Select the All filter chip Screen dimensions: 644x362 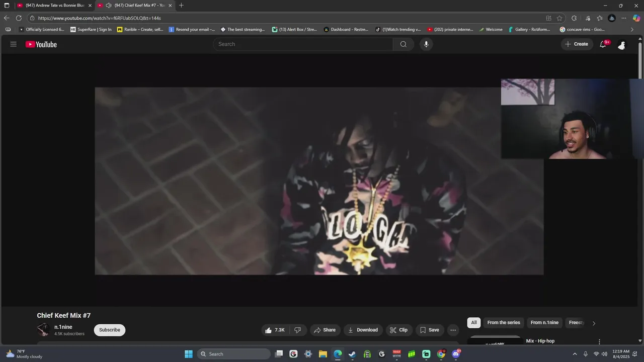tap(474, 323)
